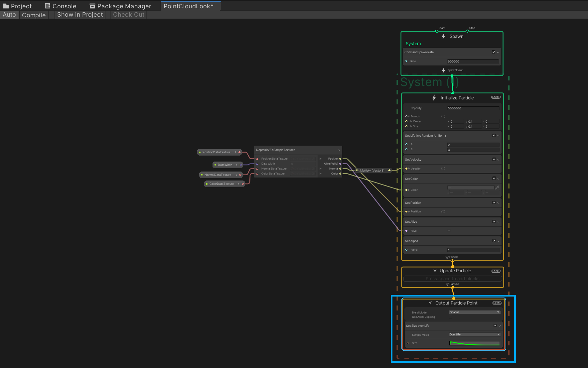Click the eyedropper icon in Set Color

pos(497,187)
